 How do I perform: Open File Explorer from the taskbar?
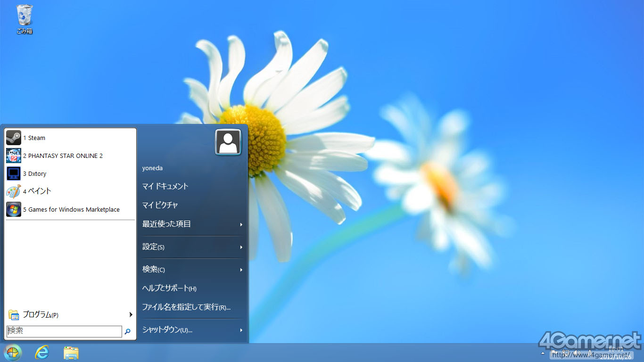[71, 353]
